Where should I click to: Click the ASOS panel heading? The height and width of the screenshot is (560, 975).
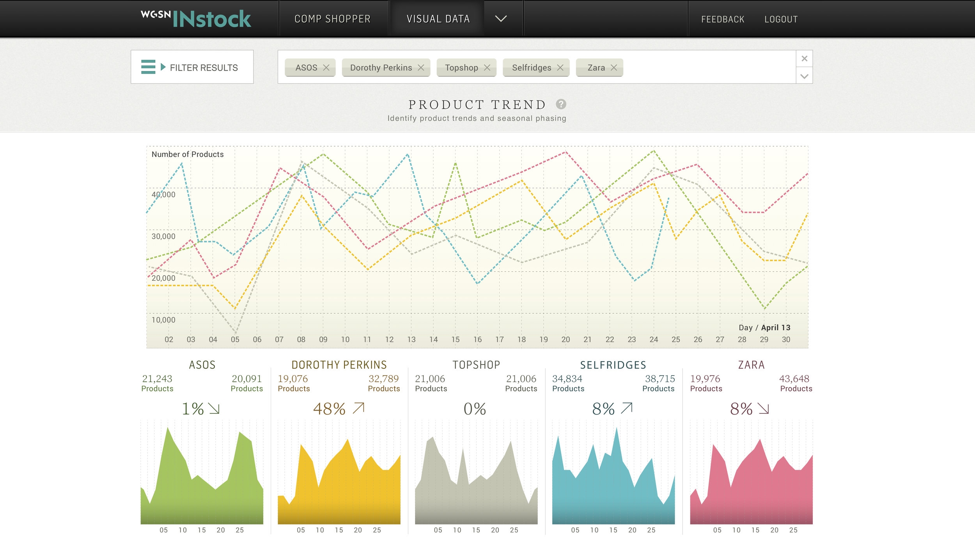[x=202, y=365]
